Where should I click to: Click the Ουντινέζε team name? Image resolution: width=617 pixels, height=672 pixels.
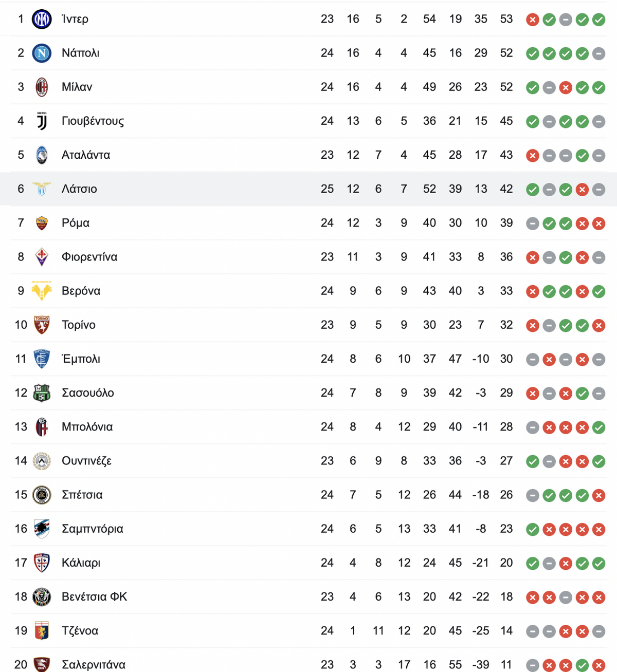pos(86,461)
